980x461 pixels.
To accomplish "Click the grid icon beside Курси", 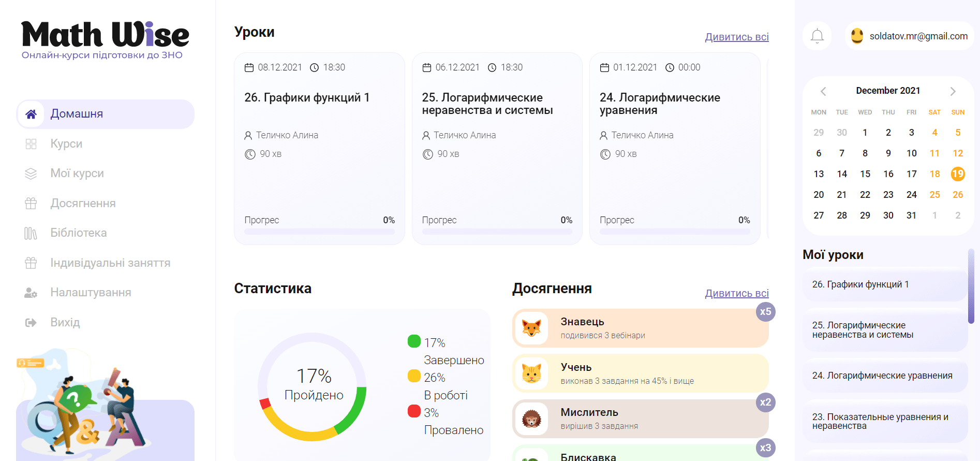I will click(x=31, y=144).
